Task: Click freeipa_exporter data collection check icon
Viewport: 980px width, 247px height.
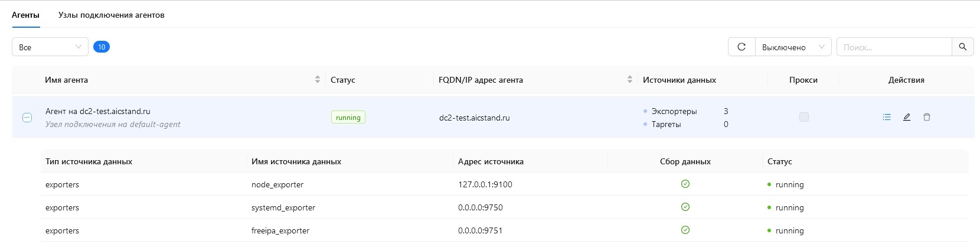Action: 685,230
